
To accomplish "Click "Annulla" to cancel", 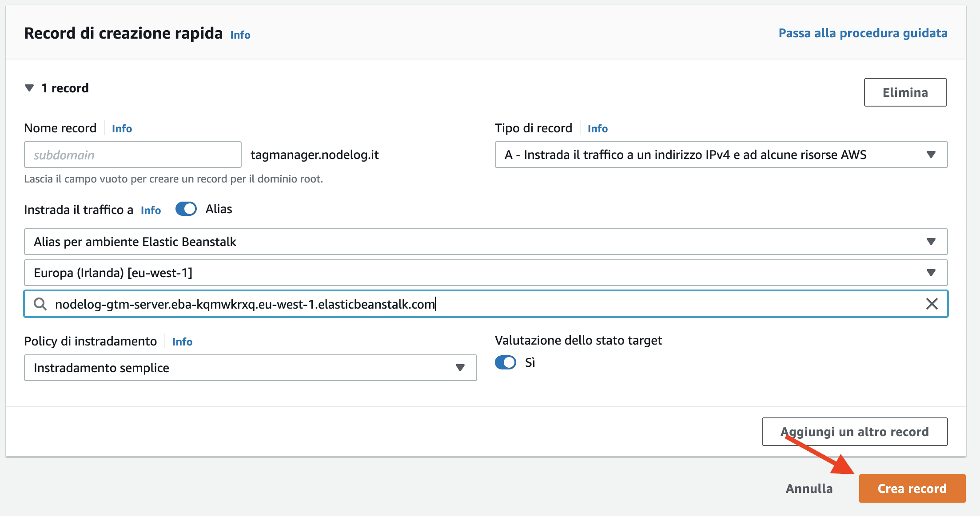I will 809,488.
